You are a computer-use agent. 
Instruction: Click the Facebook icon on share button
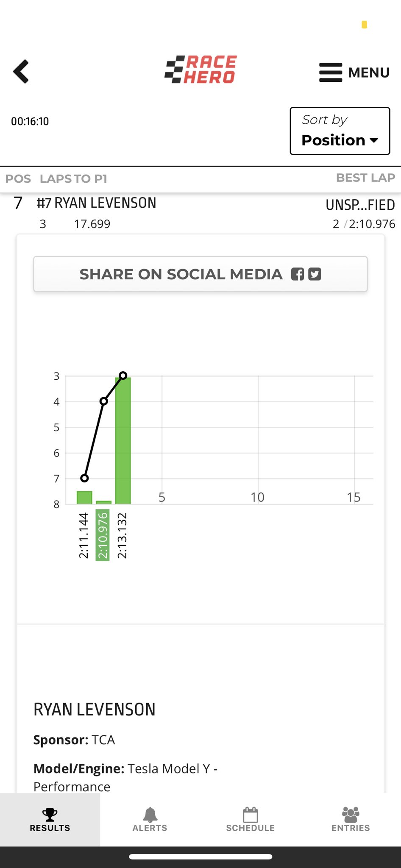[298, 274]
